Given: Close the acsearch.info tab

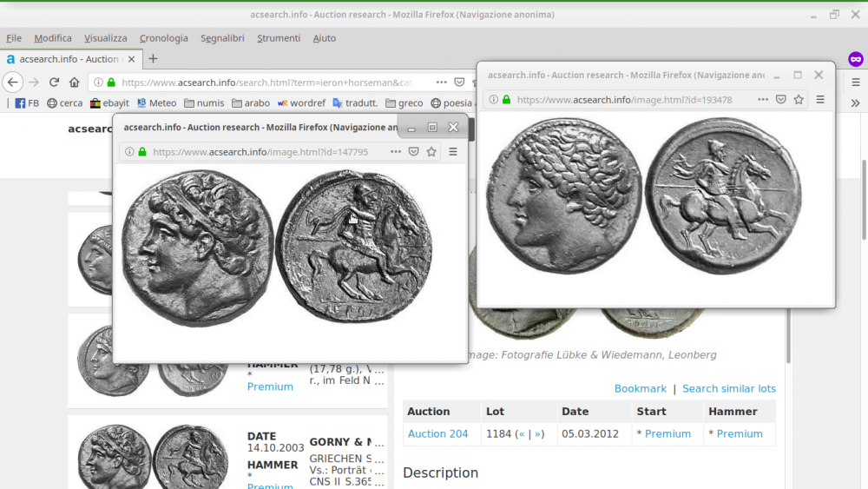Looking at the screenshot, I should click(x=131, y=59).
